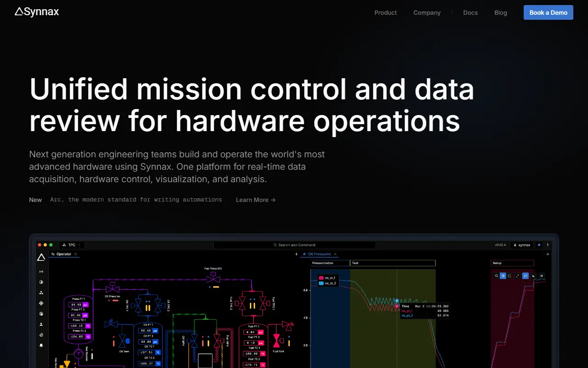Add a tab with the plus left of OX Pressures
This screenshot has height=368, width=588.
pos(296,254)
